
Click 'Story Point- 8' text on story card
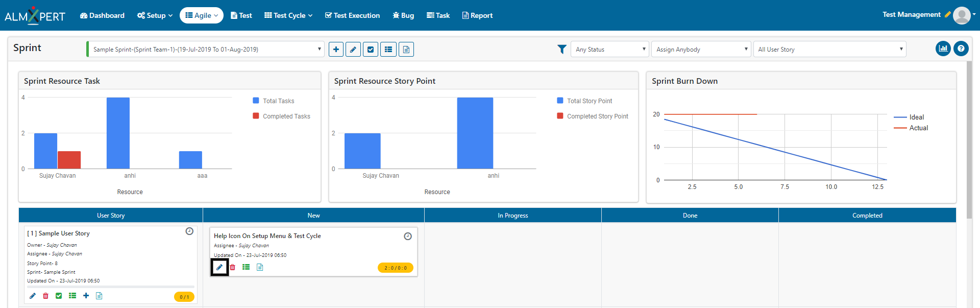point(42,264)
